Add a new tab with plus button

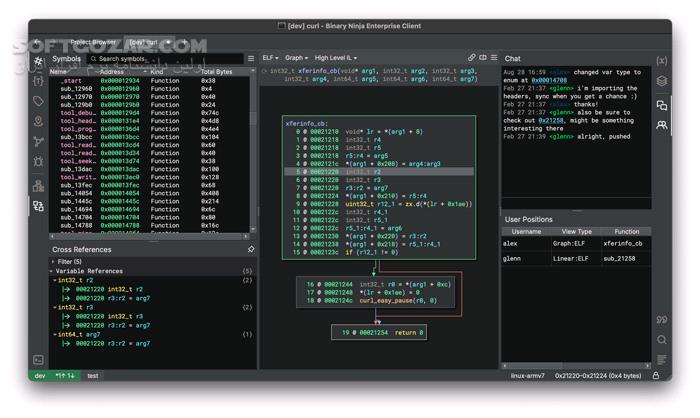tap(185, 42)
